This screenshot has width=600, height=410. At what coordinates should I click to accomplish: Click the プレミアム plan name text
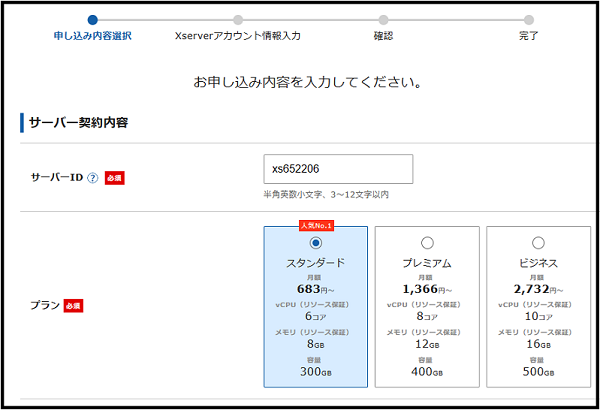(427, 263)
